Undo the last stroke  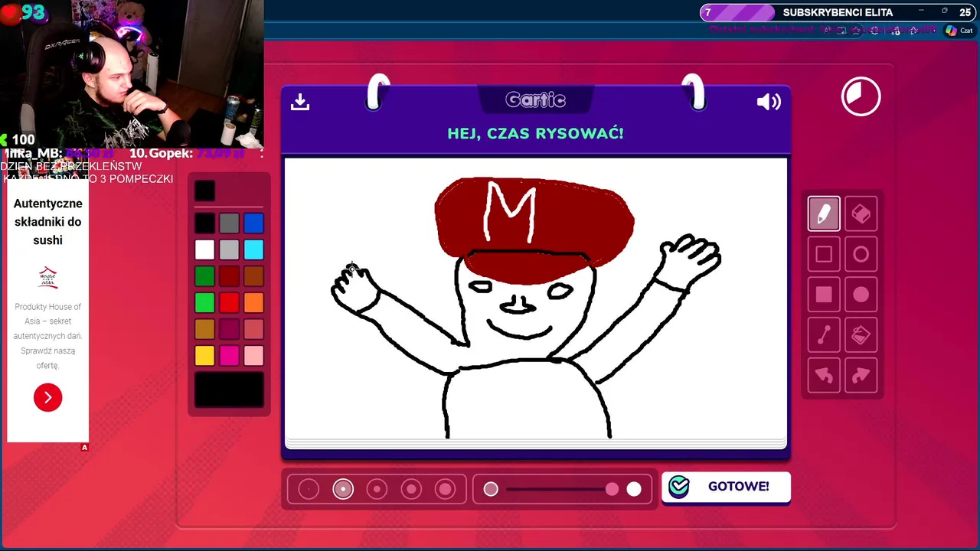click(x=824, y=375)
